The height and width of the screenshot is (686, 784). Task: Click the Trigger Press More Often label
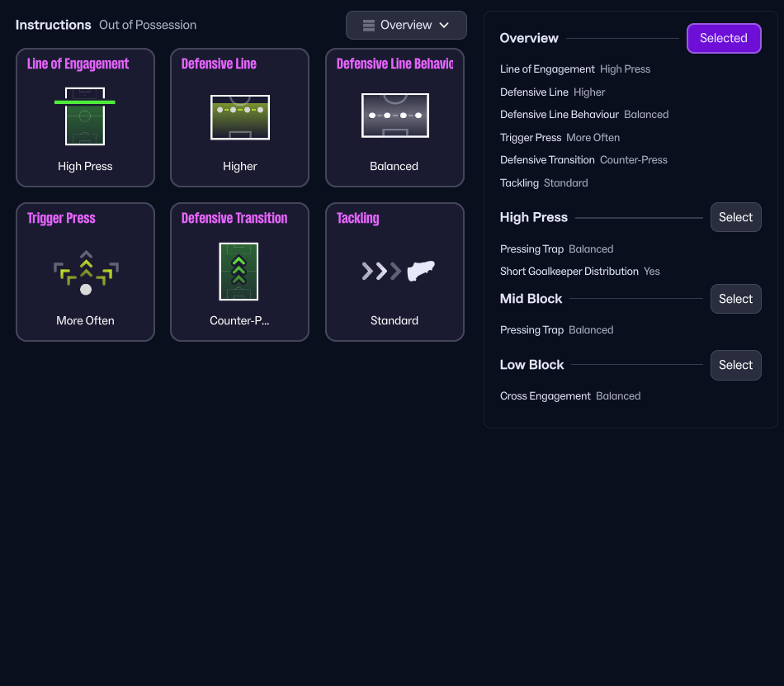(x=85, y=320)
